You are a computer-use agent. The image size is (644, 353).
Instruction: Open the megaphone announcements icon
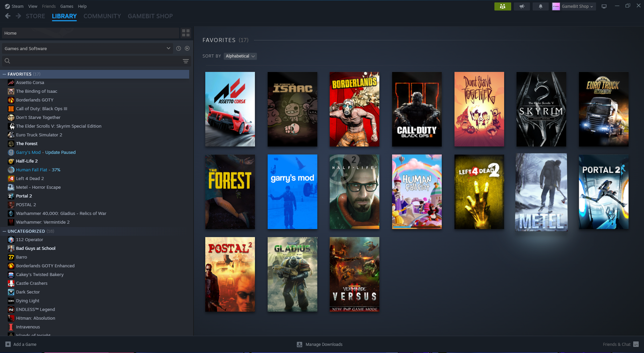pos(522,7)
